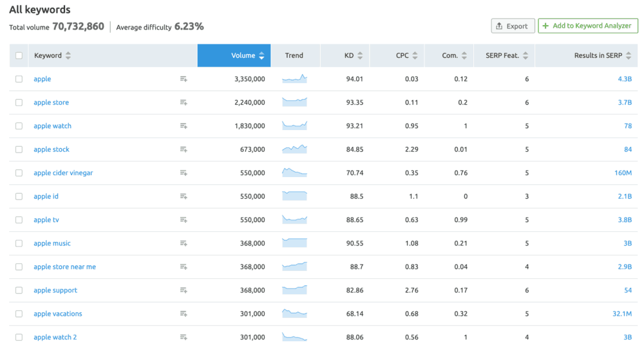Click add-to-list icon for apple stock

point(184,149)
